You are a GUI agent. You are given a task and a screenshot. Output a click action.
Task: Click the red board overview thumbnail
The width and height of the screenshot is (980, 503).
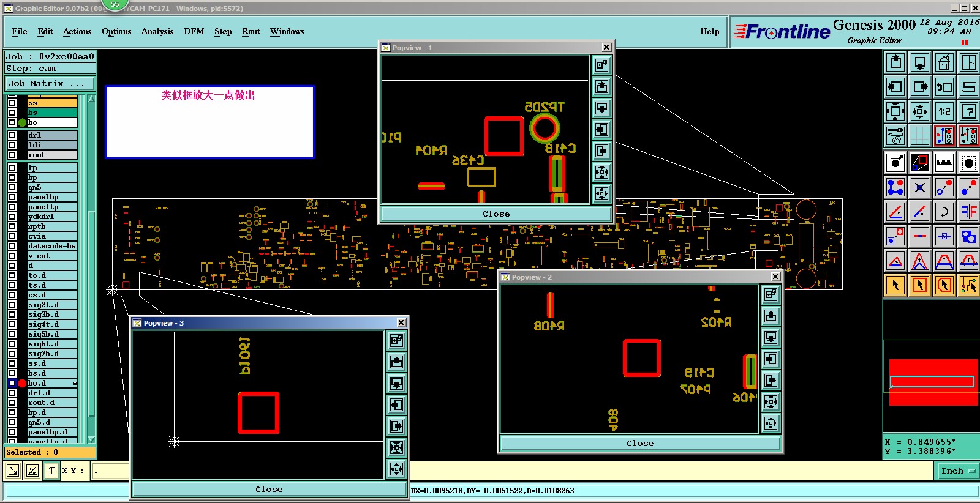[933, 382]
